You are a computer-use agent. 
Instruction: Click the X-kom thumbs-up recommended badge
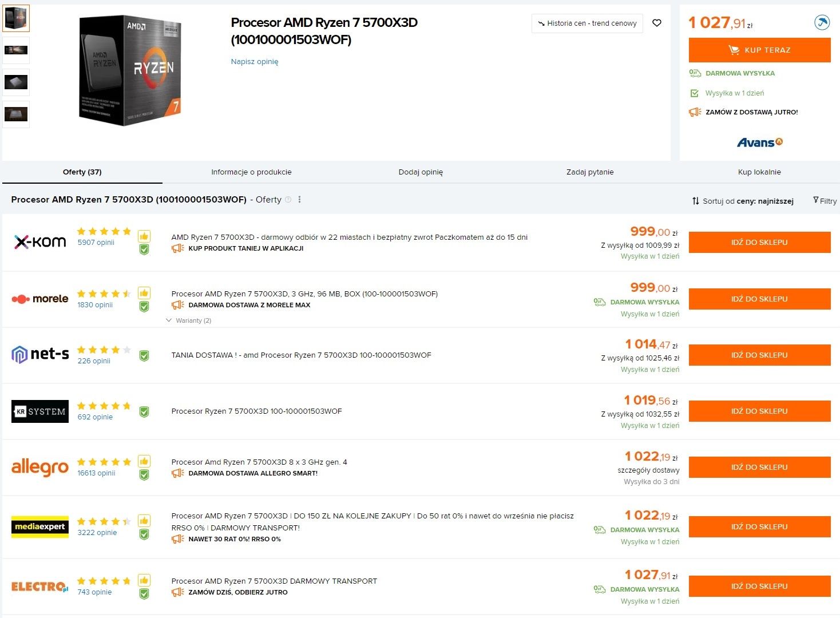[144, 236]
